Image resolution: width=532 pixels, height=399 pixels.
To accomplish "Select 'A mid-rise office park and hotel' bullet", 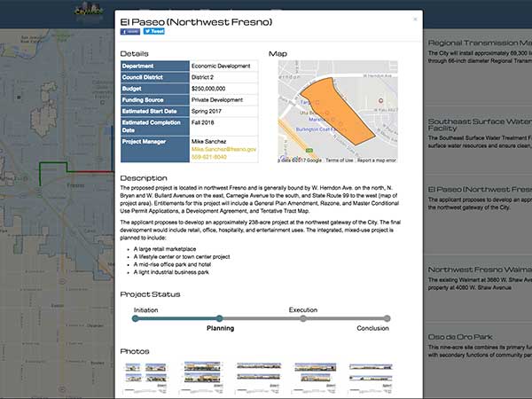I will 172,264.
